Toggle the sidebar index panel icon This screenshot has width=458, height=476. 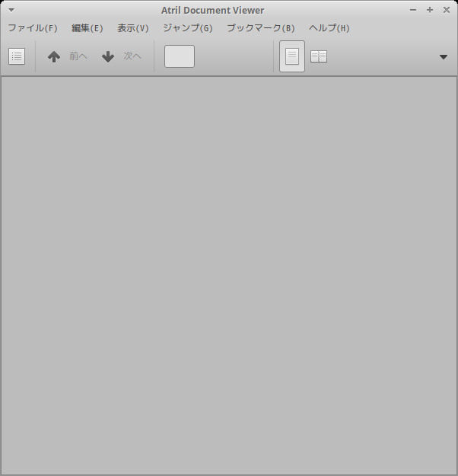click(17, 56)
